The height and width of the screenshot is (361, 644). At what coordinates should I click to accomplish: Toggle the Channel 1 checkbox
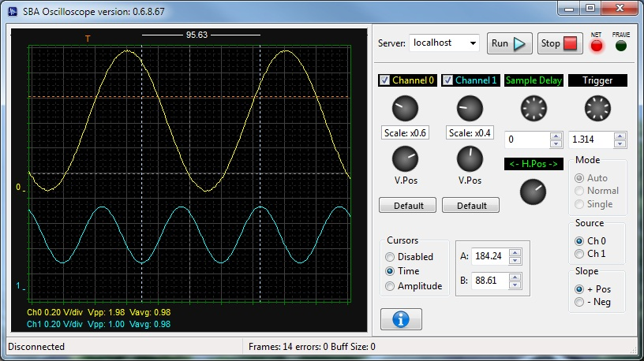(447, 80)
